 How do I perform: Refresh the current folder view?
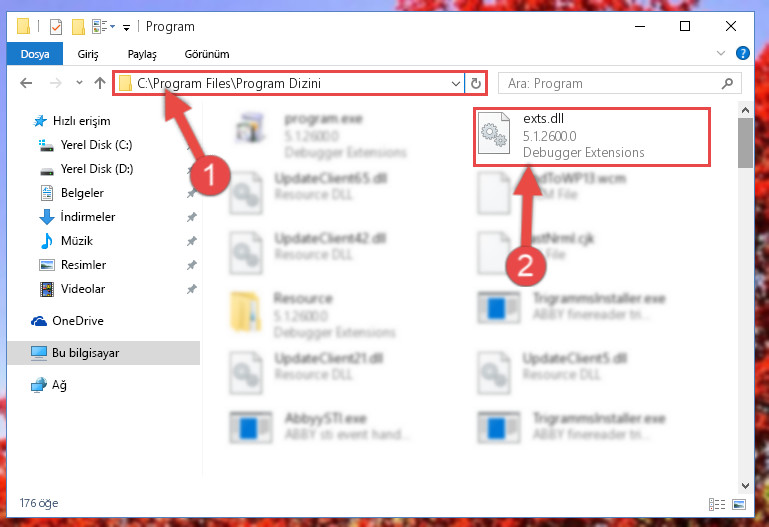point(476,83)
